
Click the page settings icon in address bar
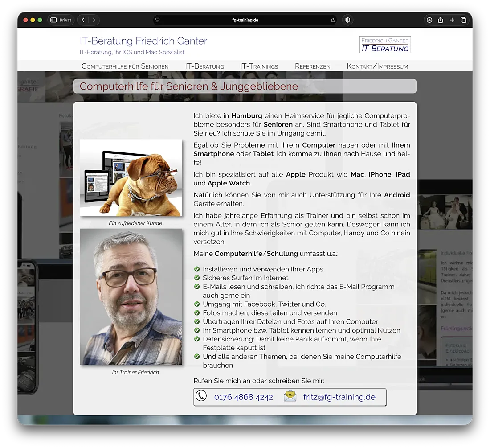tap(157, 20)
